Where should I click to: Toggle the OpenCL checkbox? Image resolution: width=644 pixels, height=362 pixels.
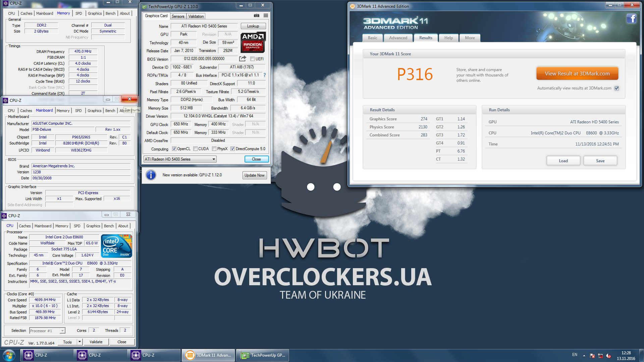pos(174,149)
